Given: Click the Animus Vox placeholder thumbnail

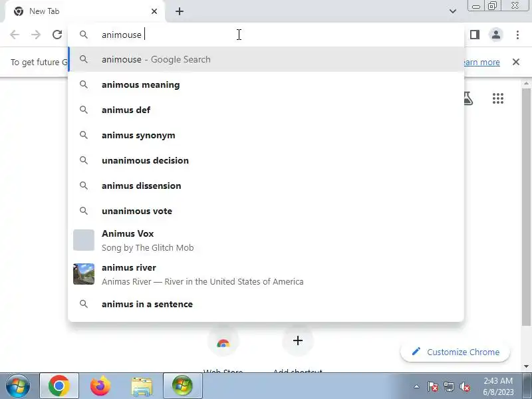Looking at the screenshot, I should [84, 240].
